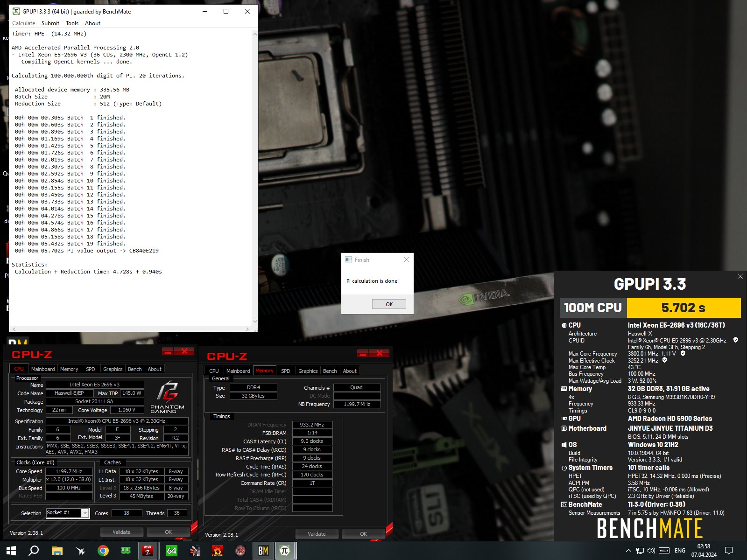Open the Tools menu in GPUPI

[x=72, y=23]
